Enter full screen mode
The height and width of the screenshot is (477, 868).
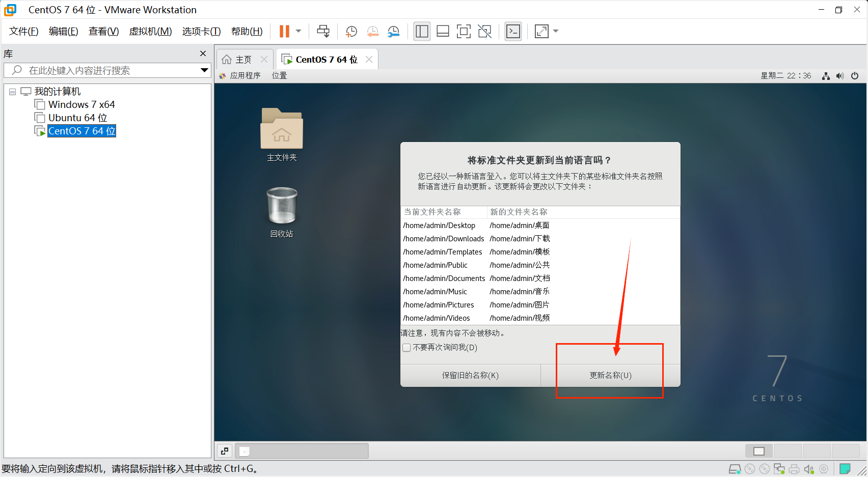[x=464, y=31]
